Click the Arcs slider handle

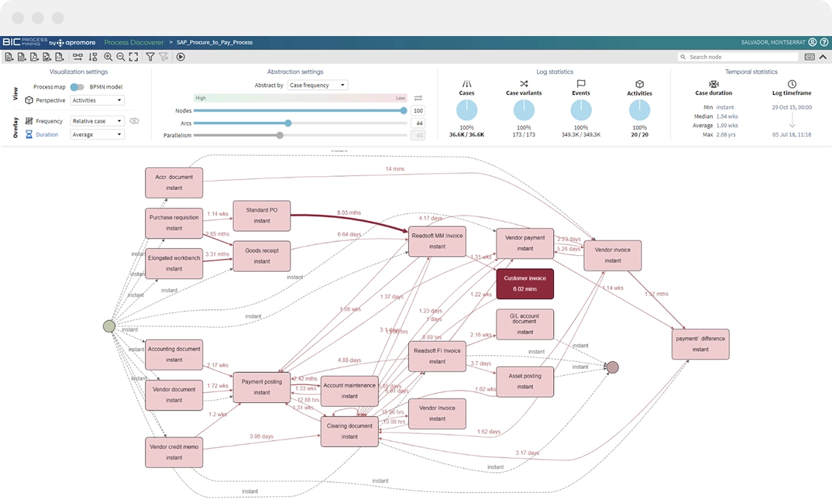[288, 123]
